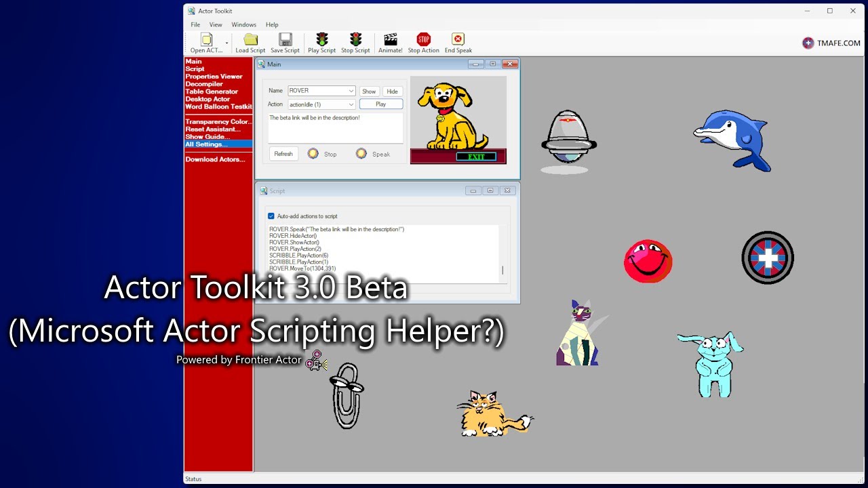Open Word Balloon Testkit from sidebar
The width and height of the screenshot is (868, 488).
click(218, 106)
